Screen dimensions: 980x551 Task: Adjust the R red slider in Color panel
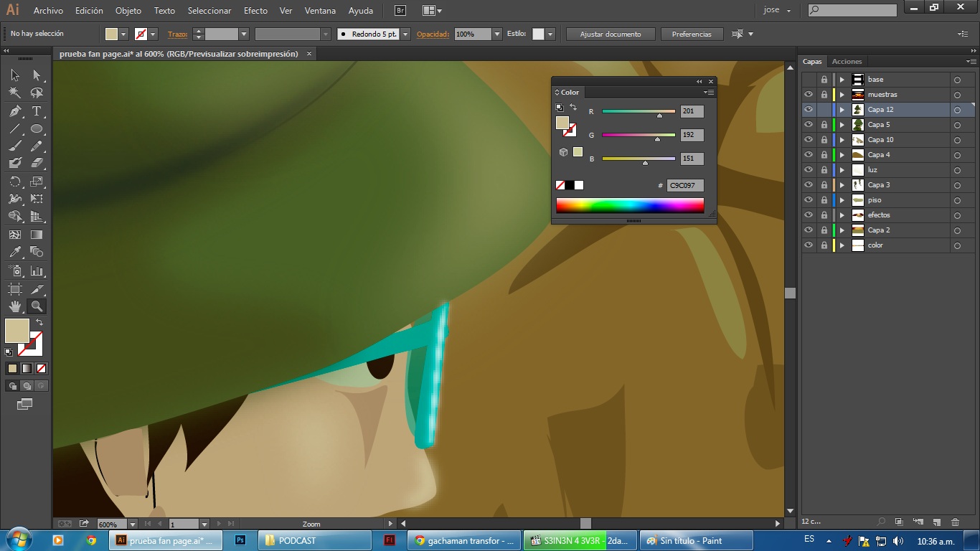click(x=659, y=115)
